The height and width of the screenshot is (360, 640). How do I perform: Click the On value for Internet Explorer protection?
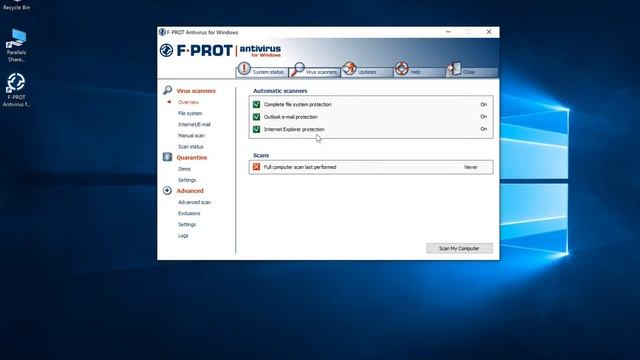tap(483, 129)
